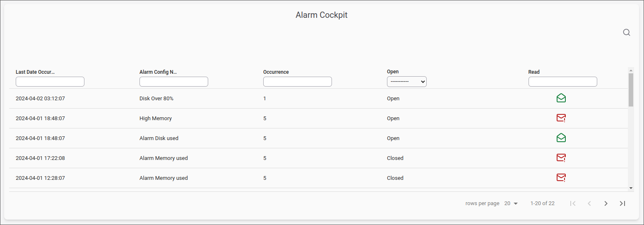Click scrollbar down arrow in table

pyautogui.click(x=631, y=188)
